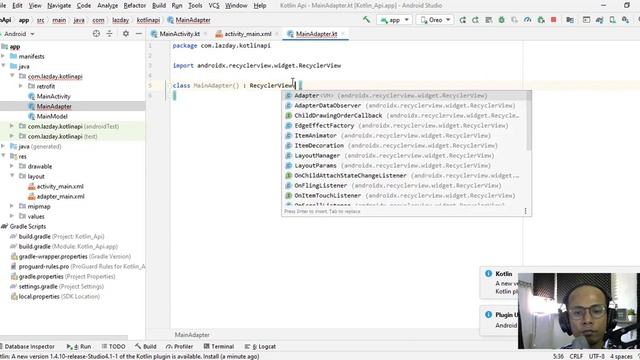The image size is (640, 360).
Task: Click the UTF-8 encoding in status bar
Action: (596, 356)
